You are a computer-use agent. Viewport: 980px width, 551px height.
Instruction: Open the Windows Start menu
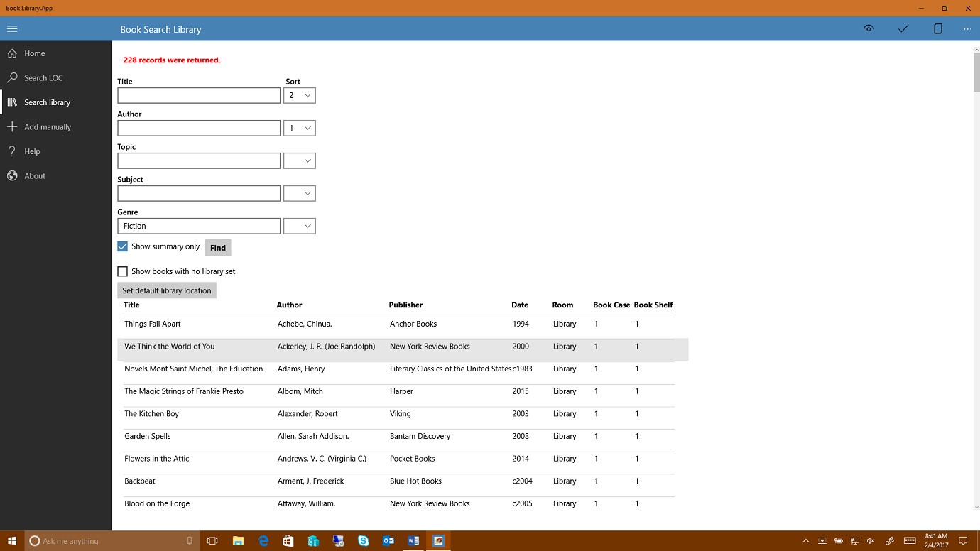[x=12, y=541]
